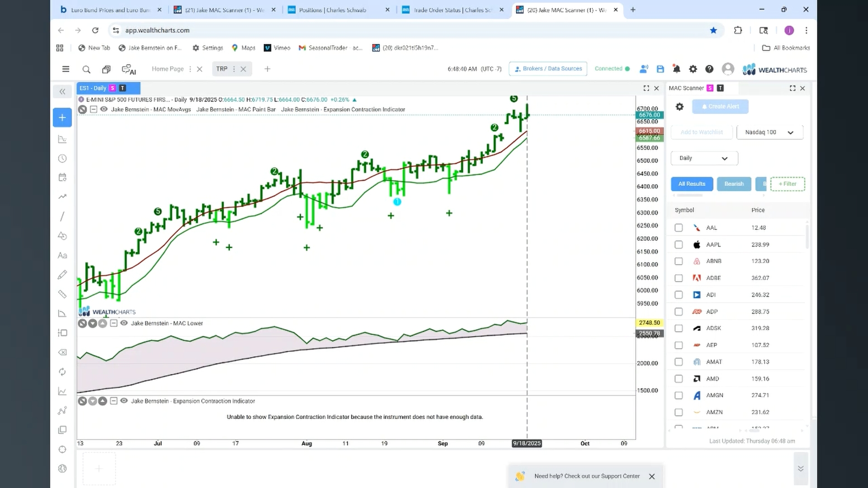Click the sync refresh arrows sidebar icon

pos(62,372)
